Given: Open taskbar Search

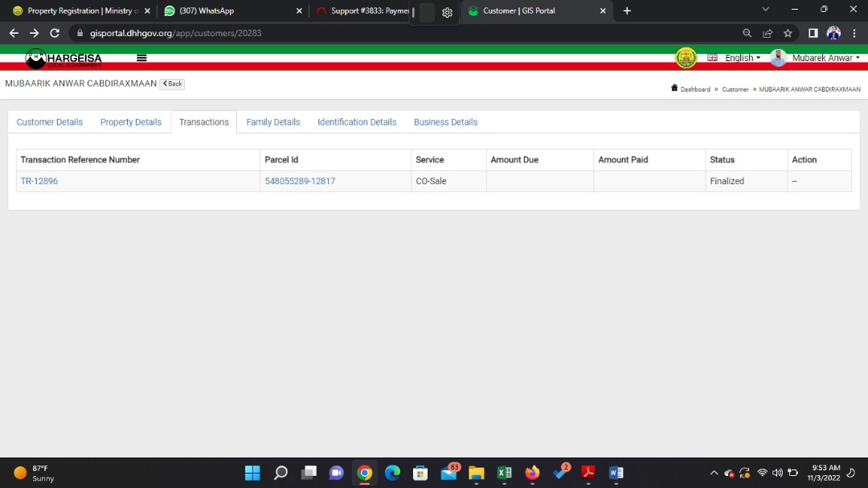Looking at the screenshot, I should pyautogui.click(x=280, y=473).
